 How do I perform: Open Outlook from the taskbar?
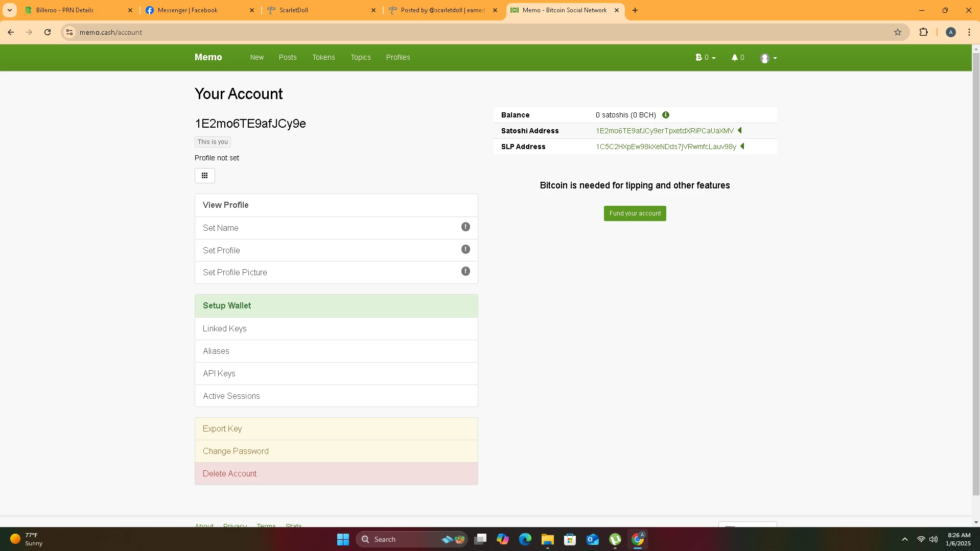593,539
